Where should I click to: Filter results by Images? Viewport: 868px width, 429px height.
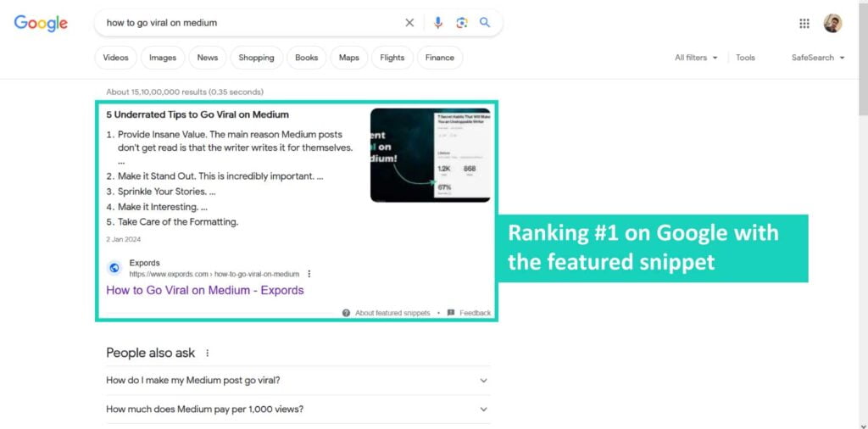pyautogui.click(x=163, y=58)
